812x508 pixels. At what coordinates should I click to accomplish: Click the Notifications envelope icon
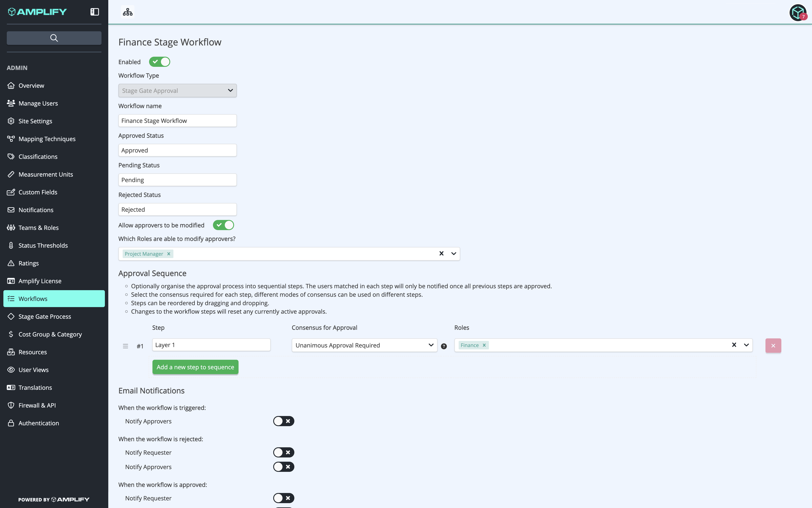[x=11, y=210]
